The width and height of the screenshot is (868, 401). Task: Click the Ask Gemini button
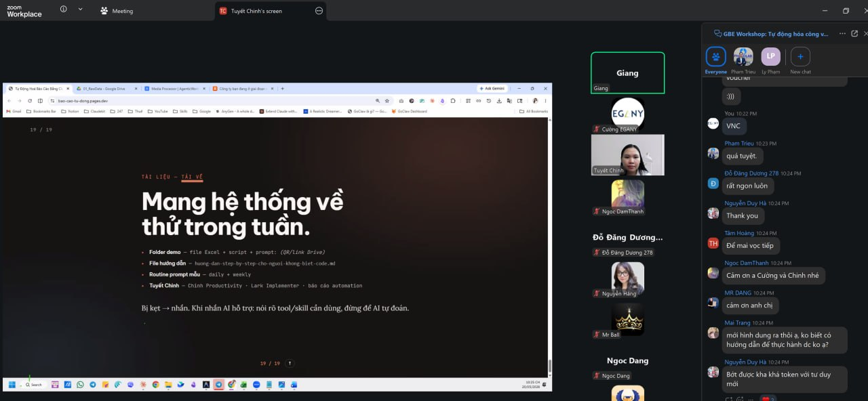(x=492, y=88)
